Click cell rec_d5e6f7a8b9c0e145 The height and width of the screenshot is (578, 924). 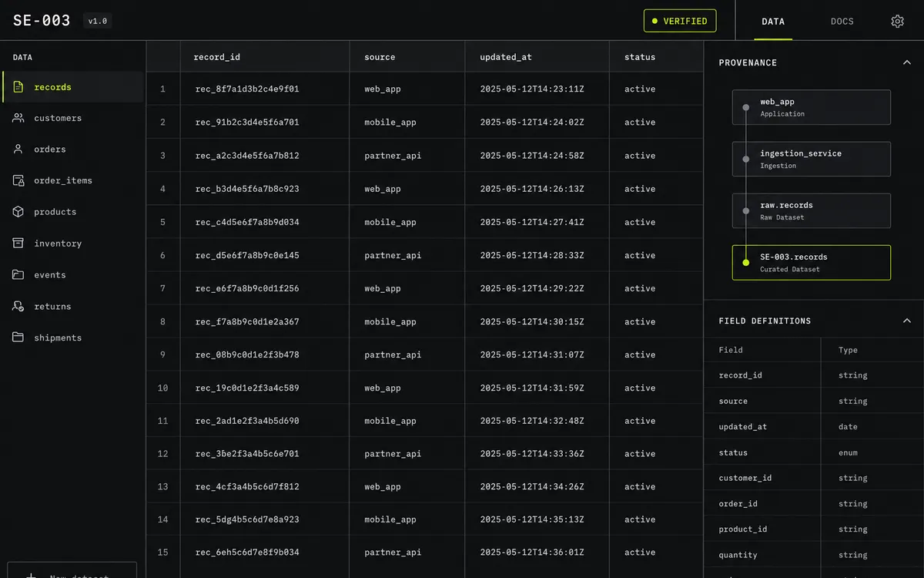[x=247, y=255]
